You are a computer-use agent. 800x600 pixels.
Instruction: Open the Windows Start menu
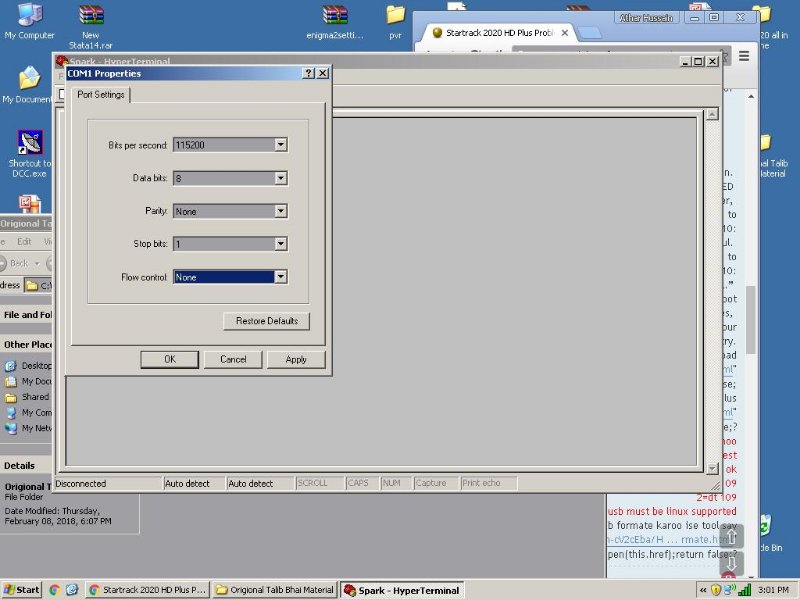pyautogui.click(x=21, y=590)
